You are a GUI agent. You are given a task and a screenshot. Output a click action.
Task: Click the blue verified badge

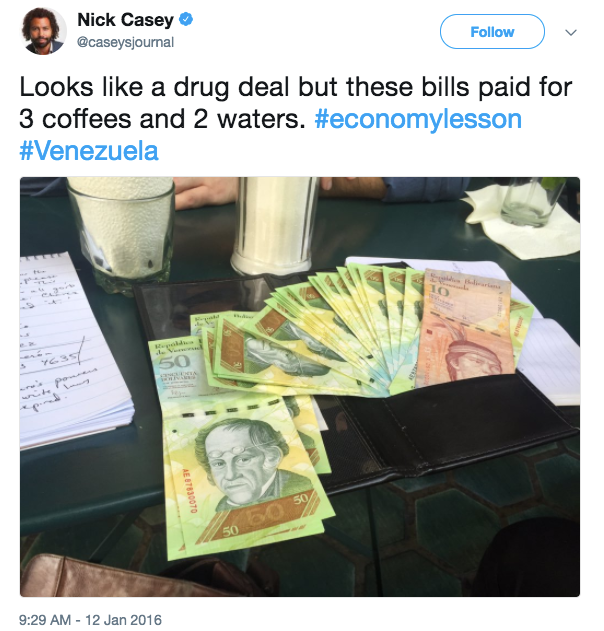click(x=186, y=19)
